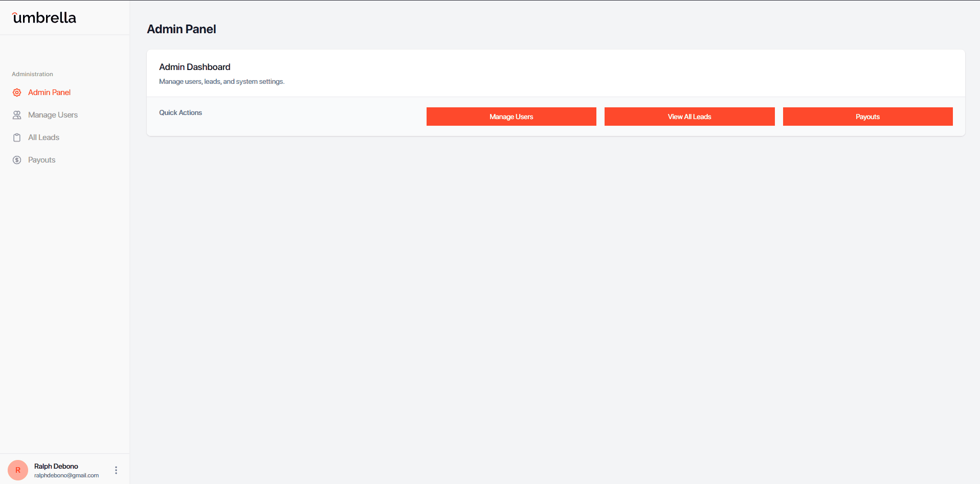Viewport: 980px width, 484px height.
Task: Select the dollar icon beside Payouts
Action: click(17, 160)
